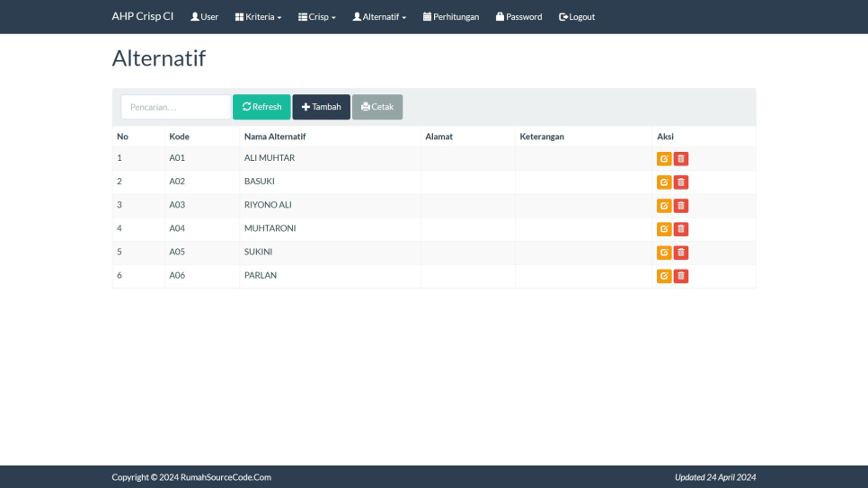Delete the PARLAN row with trash icon
This screenshot has height=488, width=868.
pyautogui.click(x=681, y=276)
